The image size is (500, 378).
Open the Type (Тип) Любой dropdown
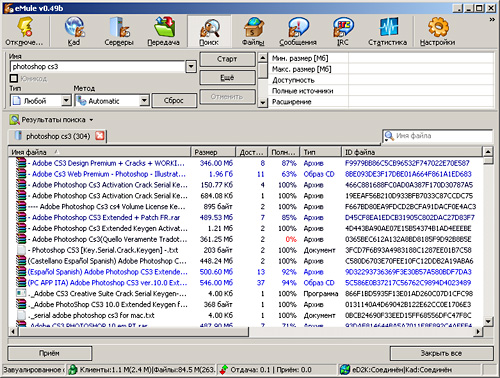pyautogui.click(x=66, y=100)
